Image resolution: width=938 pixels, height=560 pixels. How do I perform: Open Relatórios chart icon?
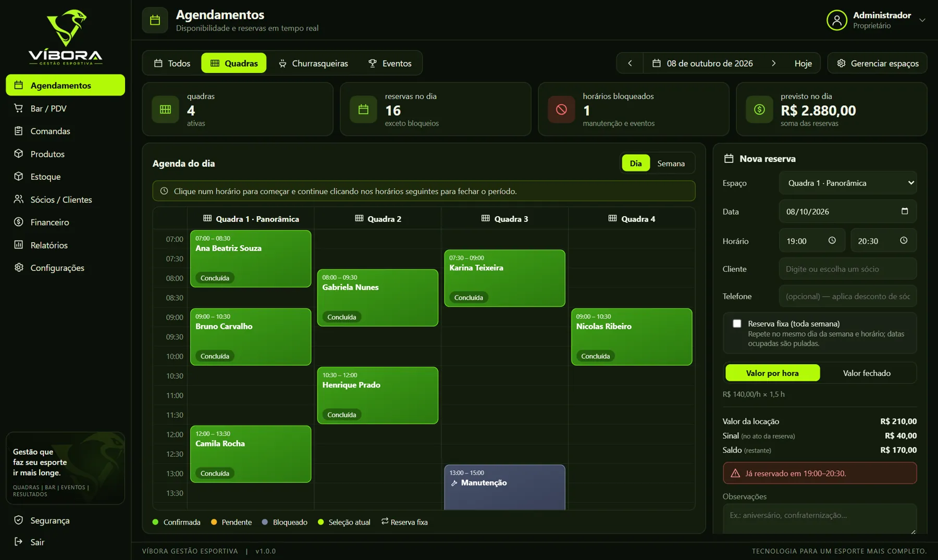(x=19, y=245)
